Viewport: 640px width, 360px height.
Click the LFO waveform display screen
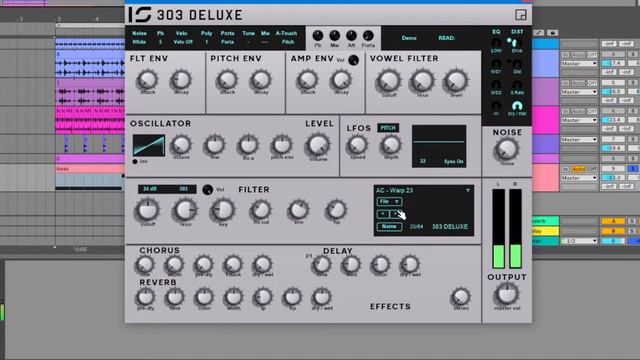(x=439, y=146)
